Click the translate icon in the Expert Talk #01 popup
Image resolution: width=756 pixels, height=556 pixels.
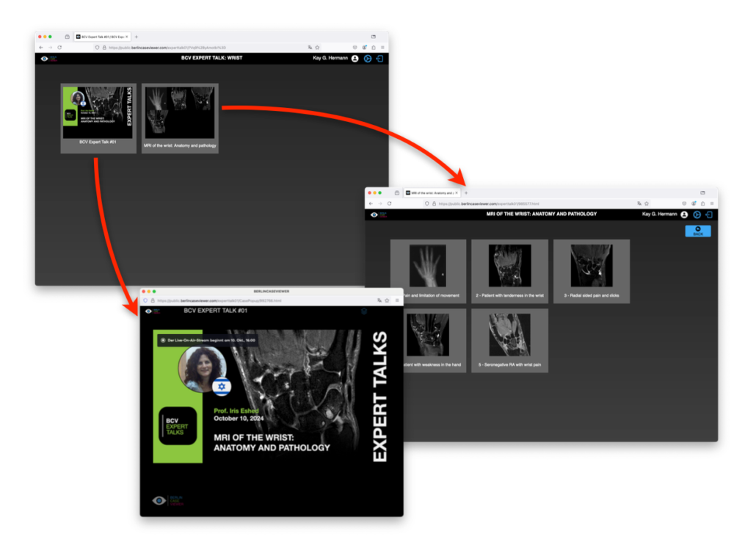coord(379,300)
